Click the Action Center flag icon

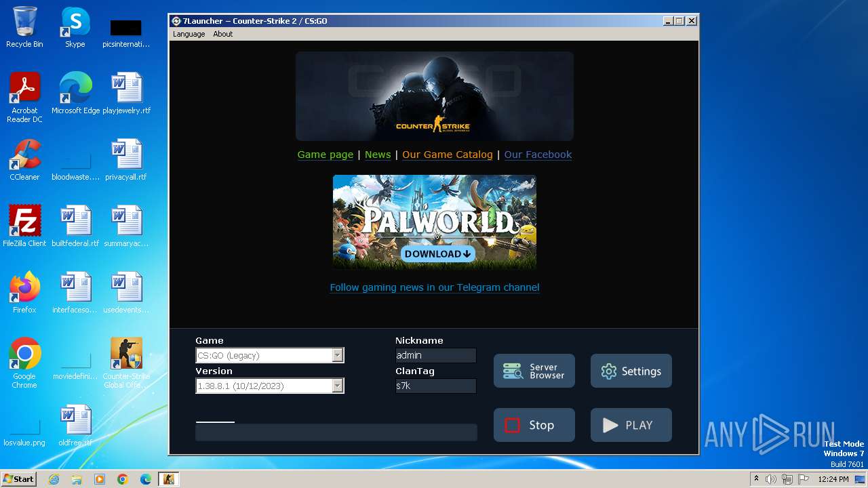(802, 479)
